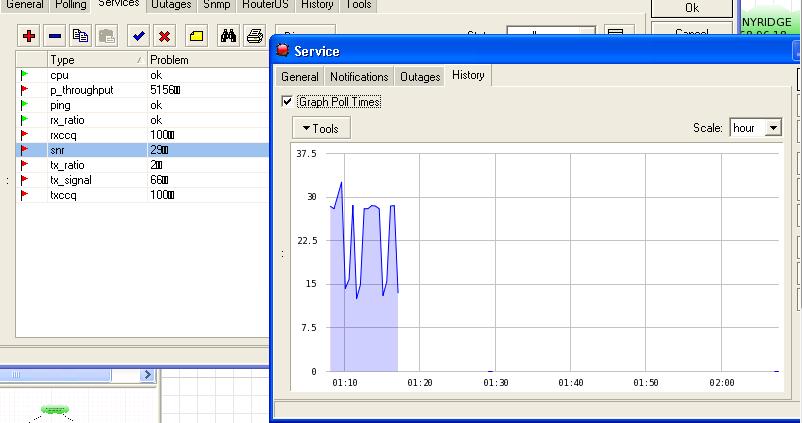Open History tab in device window
Screen dimensions: 802x423
(x=317, y=5)
